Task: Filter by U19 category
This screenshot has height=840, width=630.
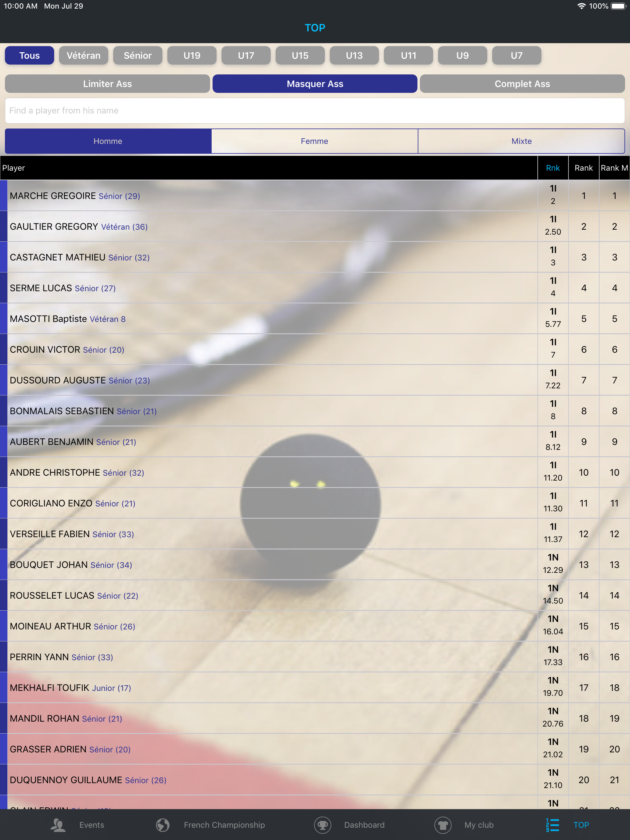Action: tap(192, 55)
